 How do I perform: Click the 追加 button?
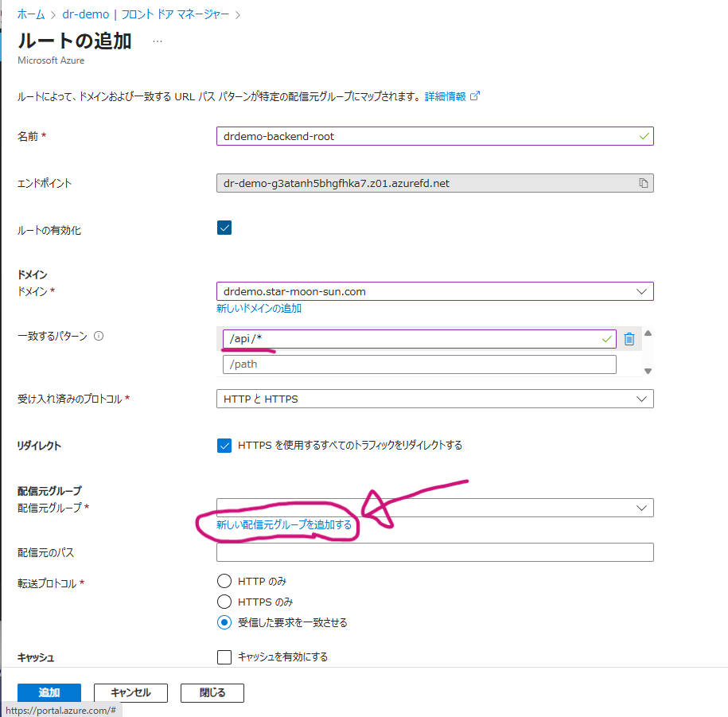(49, 693)
